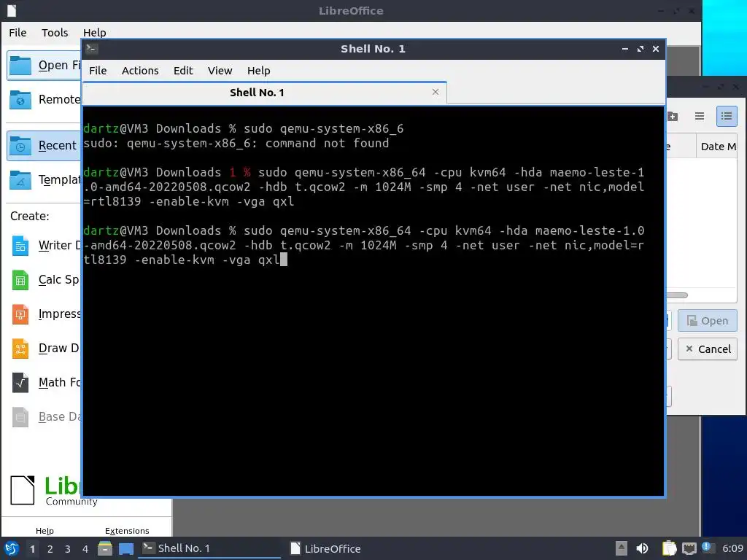This screenshot has height=560, width=747.
Task: Click the Date Modified column header
Action: (717, 147)
